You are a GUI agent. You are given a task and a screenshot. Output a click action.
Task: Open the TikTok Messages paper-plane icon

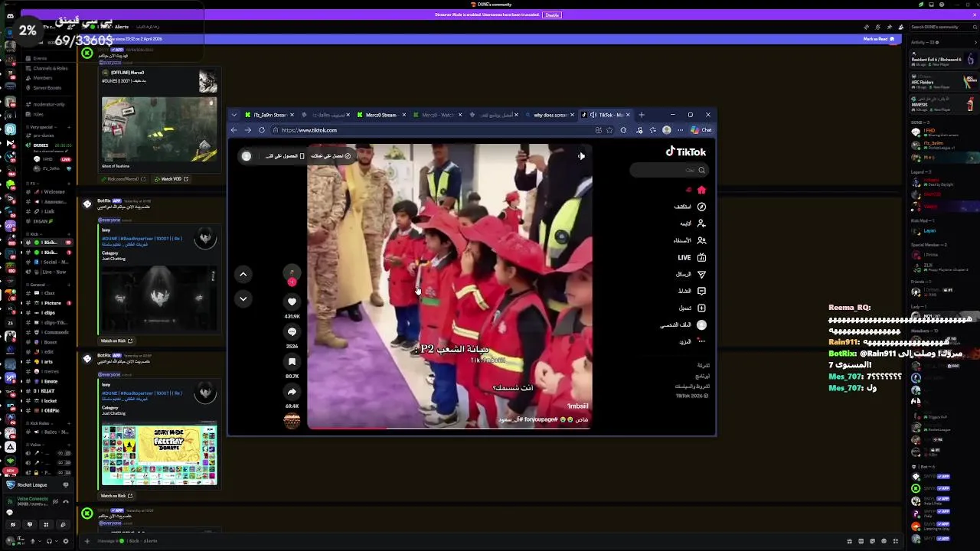[701, 274]
